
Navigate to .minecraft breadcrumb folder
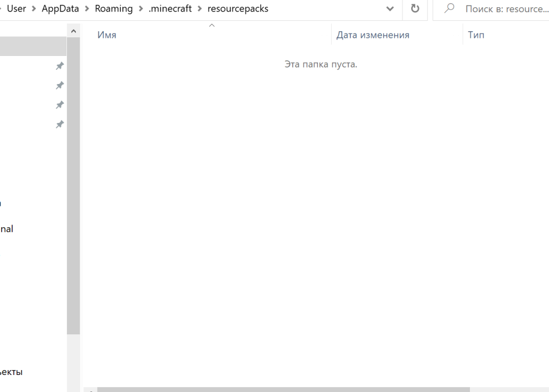170,8
